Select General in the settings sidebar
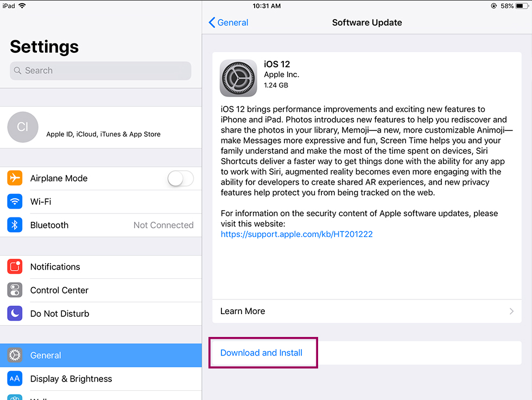 coord(101,355)
